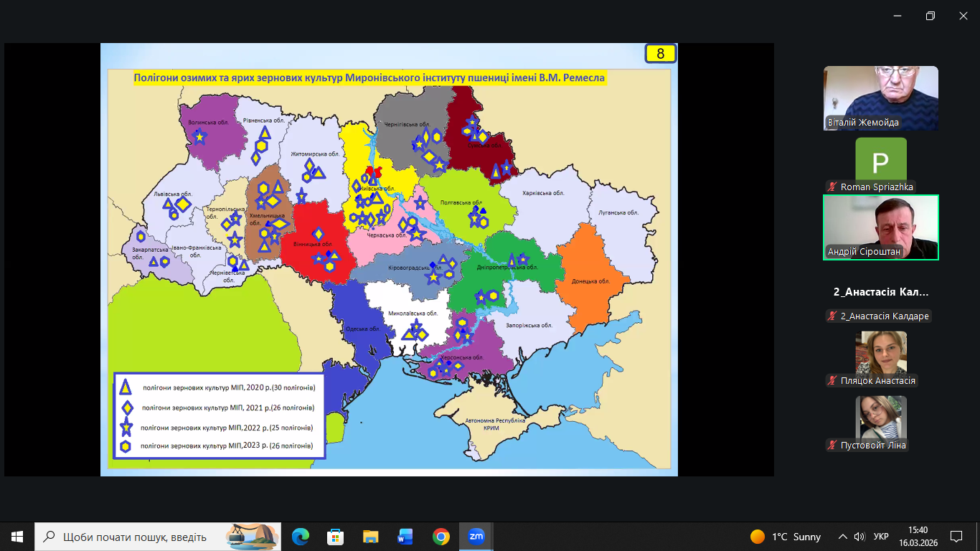The image size is (980, 551).
Task: Click Пустовойт Ліна's muted microphone icon
Action: coord(833,446)
